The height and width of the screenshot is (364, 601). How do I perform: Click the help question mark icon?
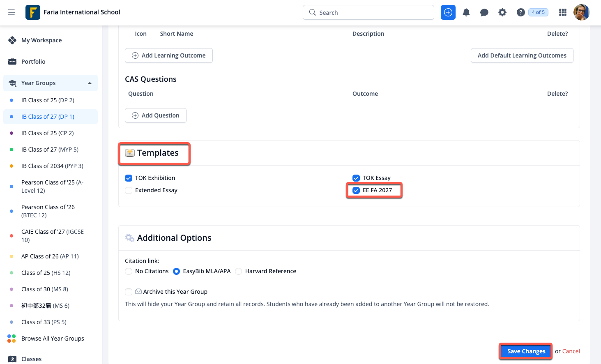[x=520, y=12]
